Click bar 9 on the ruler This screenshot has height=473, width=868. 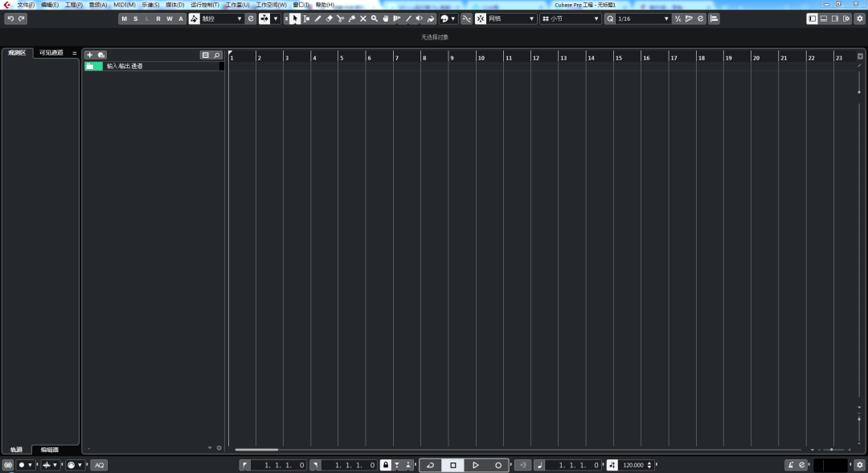452,58
